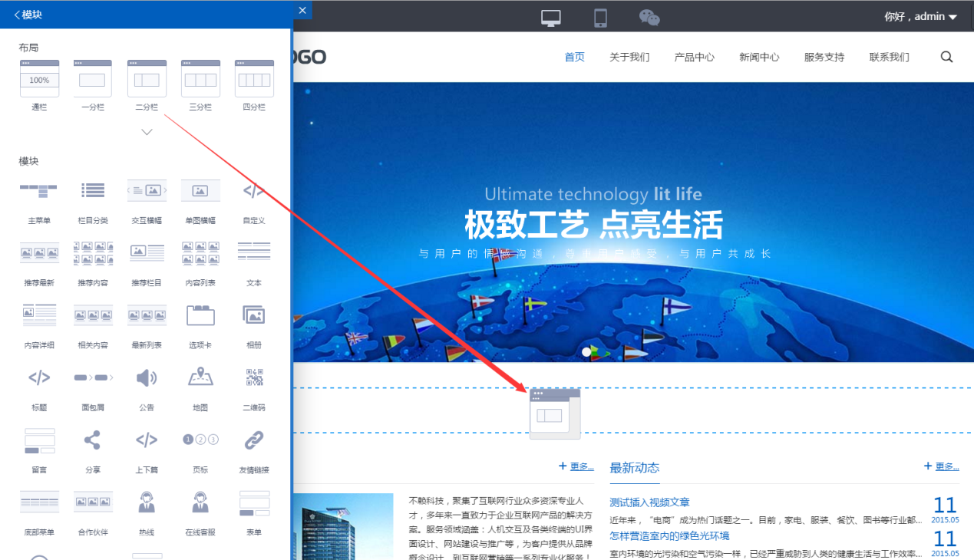The image size is (974, 560).
Task: Choose the 热线 hotline module
Action: pos(147,502)
